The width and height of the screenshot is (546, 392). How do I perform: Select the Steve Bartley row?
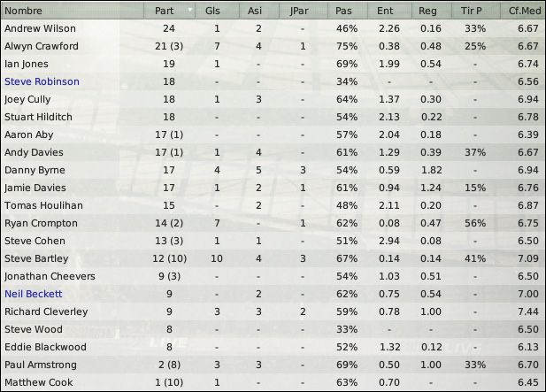pyautogui.click(x=273, y=258)
